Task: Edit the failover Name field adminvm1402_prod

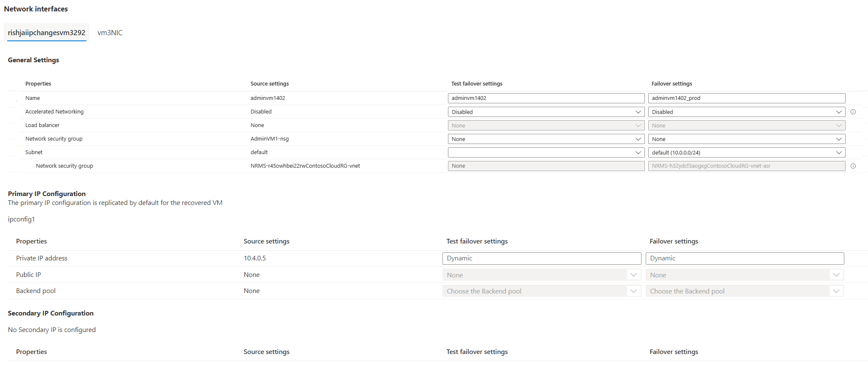Action: click(x=746, y=98)
